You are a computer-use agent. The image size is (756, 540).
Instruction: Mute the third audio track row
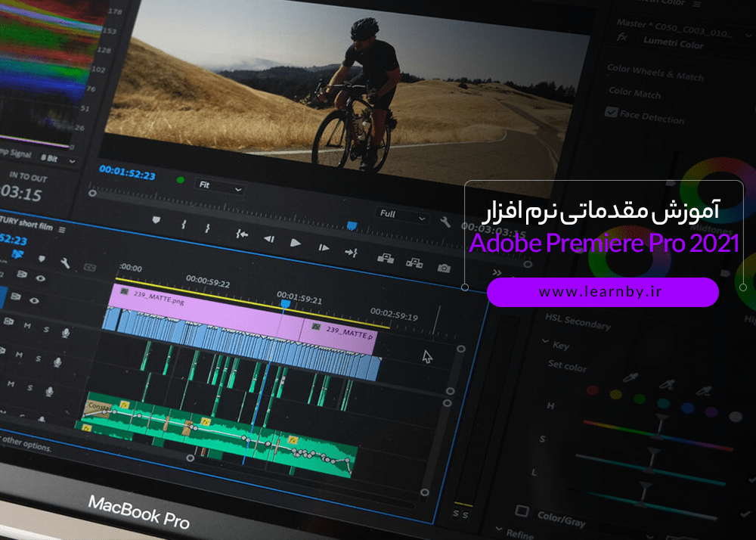tap(11, 383)
